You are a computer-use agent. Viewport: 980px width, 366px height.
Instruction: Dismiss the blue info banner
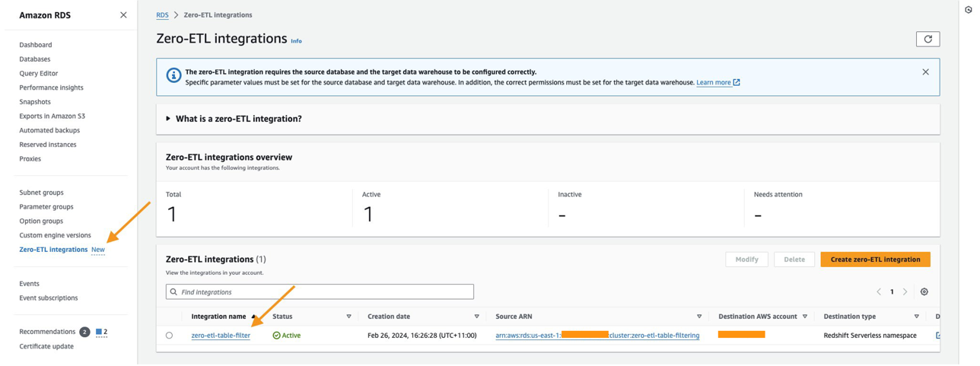[925, 72]
